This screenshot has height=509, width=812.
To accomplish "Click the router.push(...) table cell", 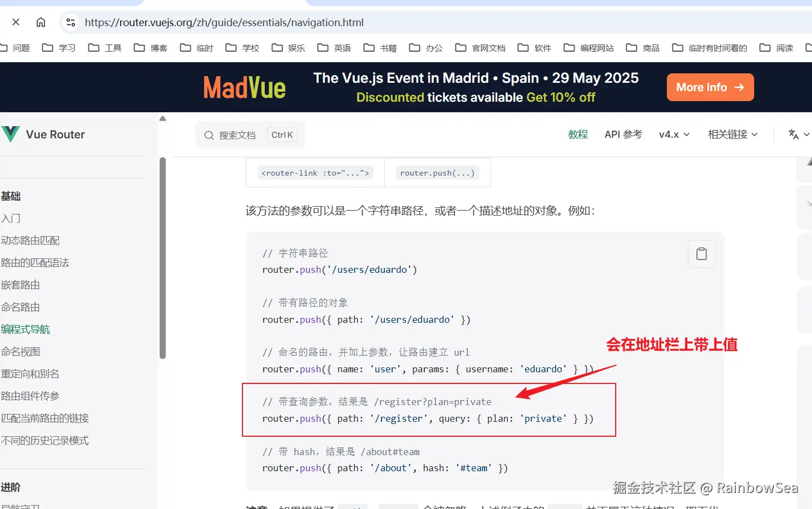I will coord(438,173).
